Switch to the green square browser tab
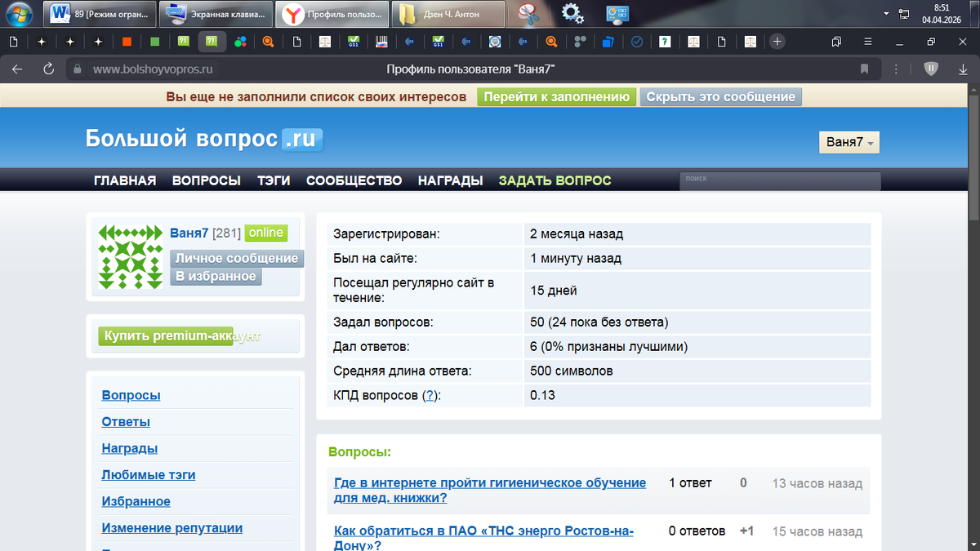980x551 pixels. click(155, 42)
